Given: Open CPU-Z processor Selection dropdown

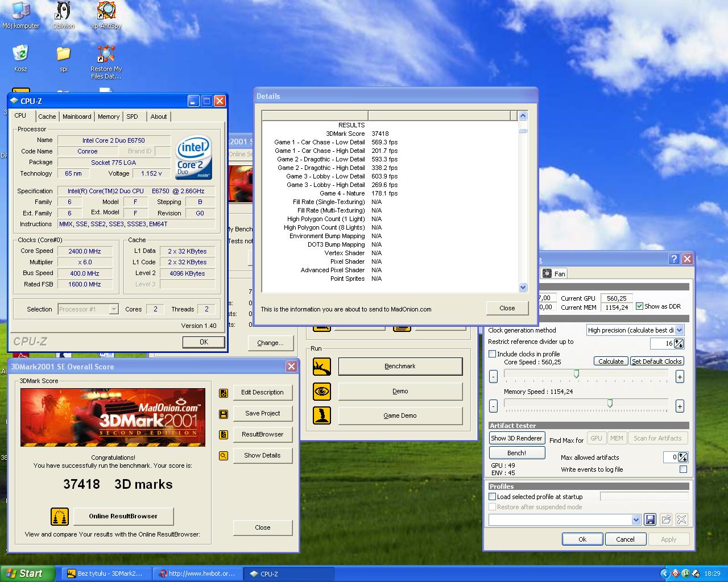Looking at the screenshot, I should tap(114, 309).
